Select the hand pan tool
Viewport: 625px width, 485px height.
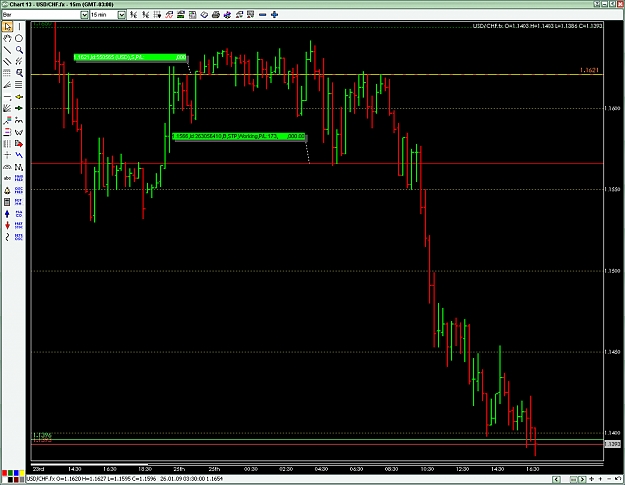(x=8, y=38)
